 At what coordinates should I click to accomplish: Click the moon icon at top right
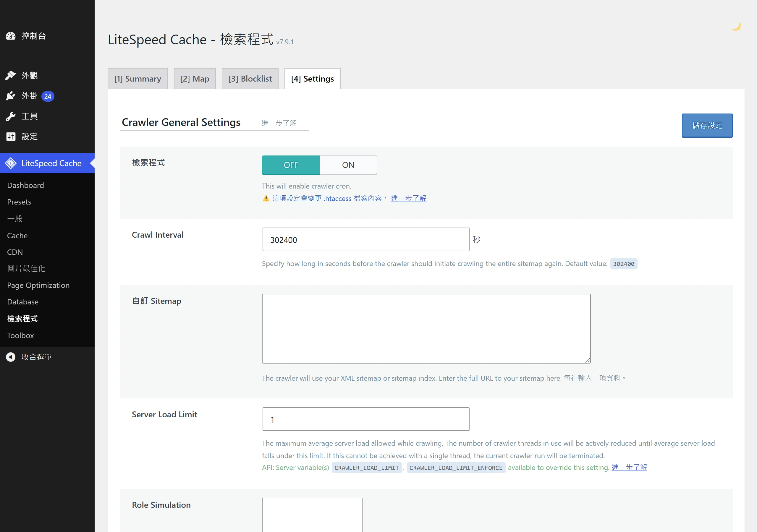[736, 26]
